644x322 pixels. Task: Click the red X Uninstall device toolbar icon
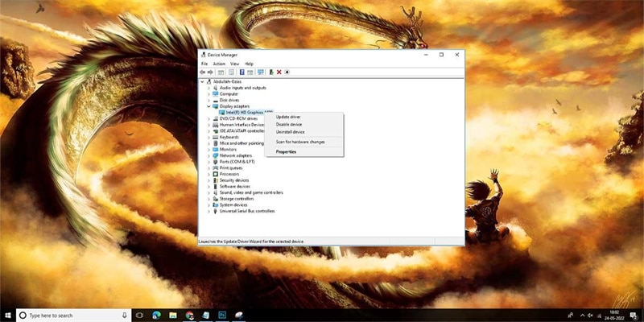[x=279, y=72]
